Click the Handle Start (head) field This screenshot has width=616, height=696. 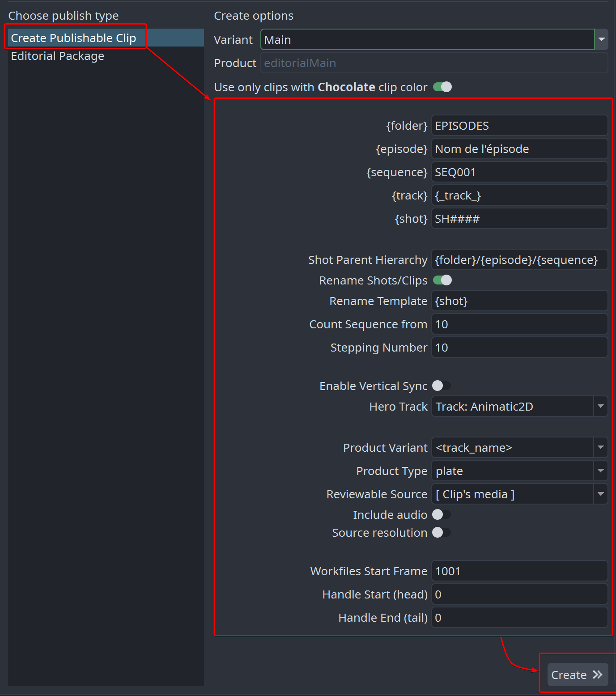click(x=519, y=594)
